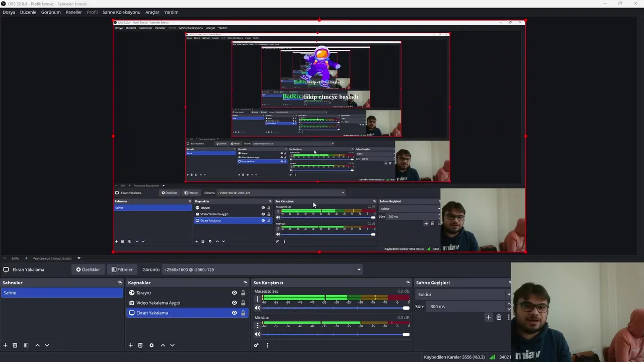Select the Ekran Yakalama source row
The image size is (644, 362).
[x=187, y=313]
